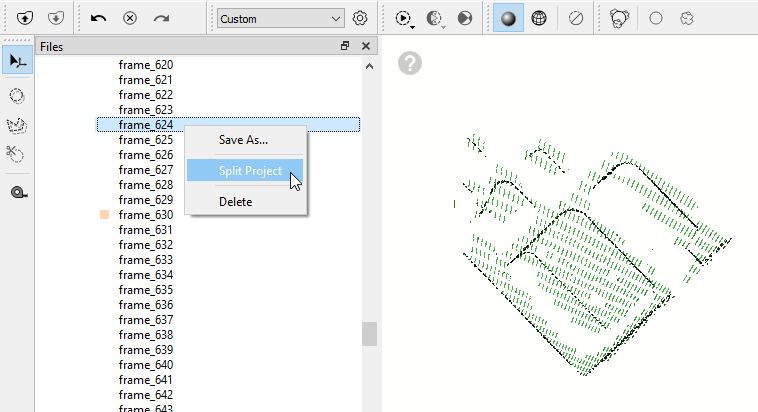Viewport: 758px width, 412px height.
Task: Select the scissors cut selection tool
Action: click(x=17, y=154)
